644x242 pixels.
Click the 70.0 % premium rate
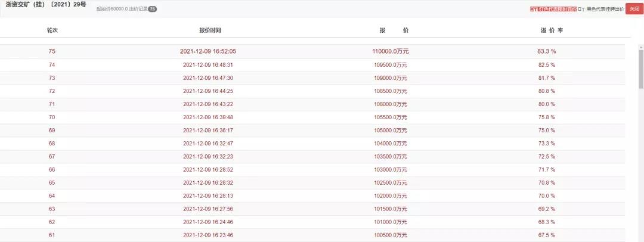(547, 196)
